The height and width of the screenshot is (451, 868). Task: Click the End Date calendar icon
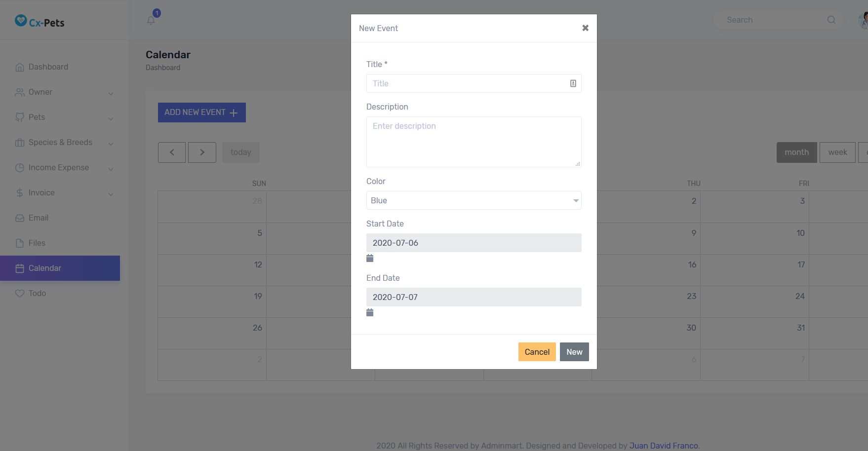[370, 312]
